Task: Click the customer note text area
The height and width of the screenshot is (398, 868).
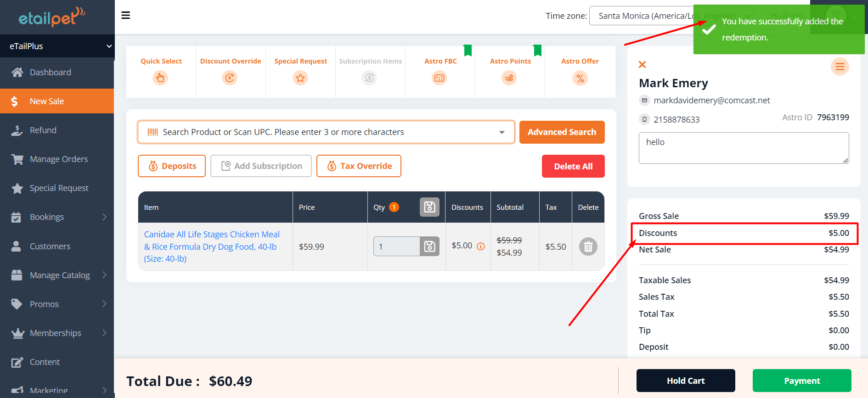Action: point(743,148)
